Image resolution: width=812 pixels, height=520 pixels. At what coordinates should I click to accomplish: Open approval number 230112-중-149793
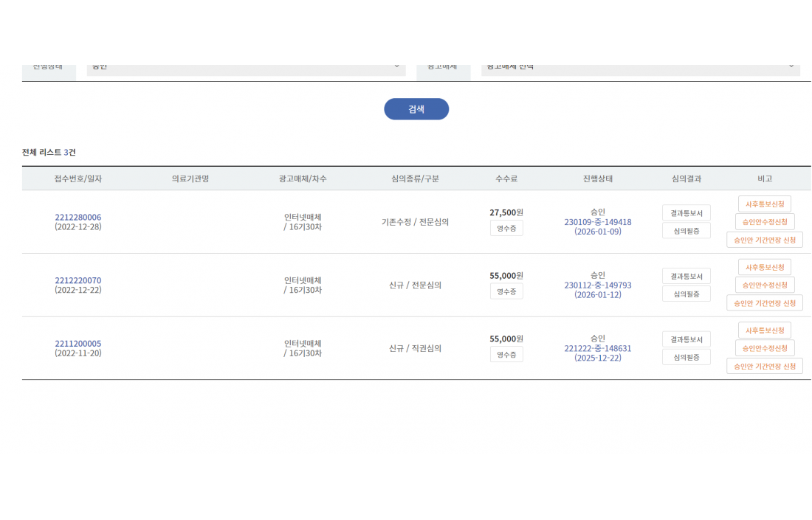point(597,285)
